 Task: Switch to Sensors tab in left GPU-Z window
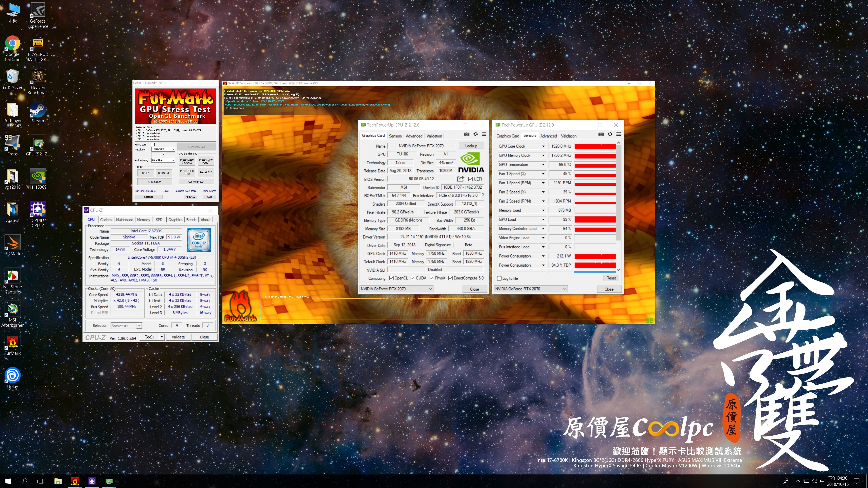pyautogui.click(x=395, y=136)
